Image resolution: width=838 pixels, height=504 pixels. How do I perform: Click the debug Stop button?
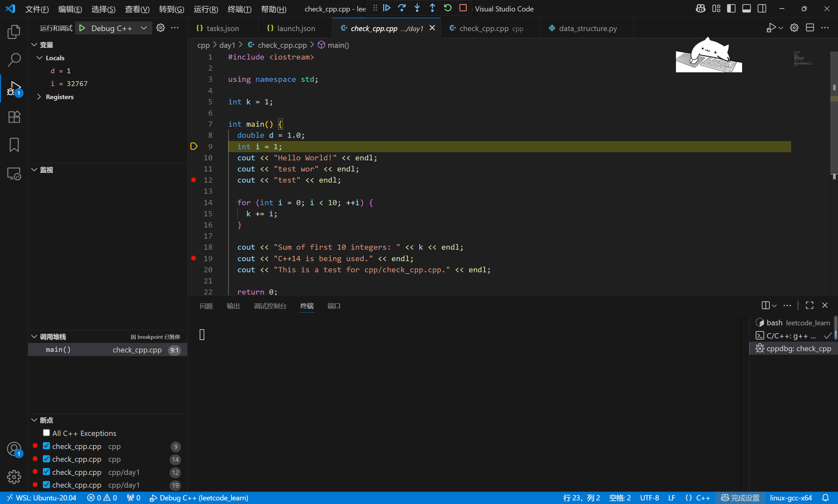click(463, 8)
